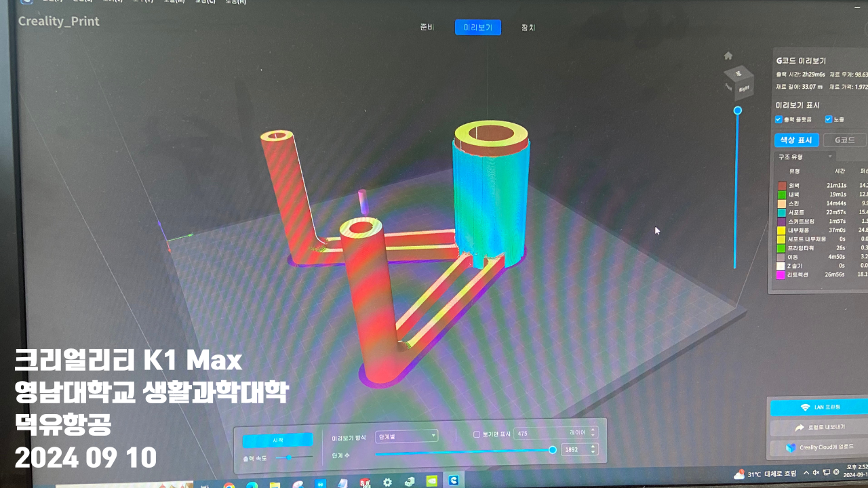Click the 프라임타워 color swatch
The width and height of the screenshot is (868, 488).
(x=782, y=248)
